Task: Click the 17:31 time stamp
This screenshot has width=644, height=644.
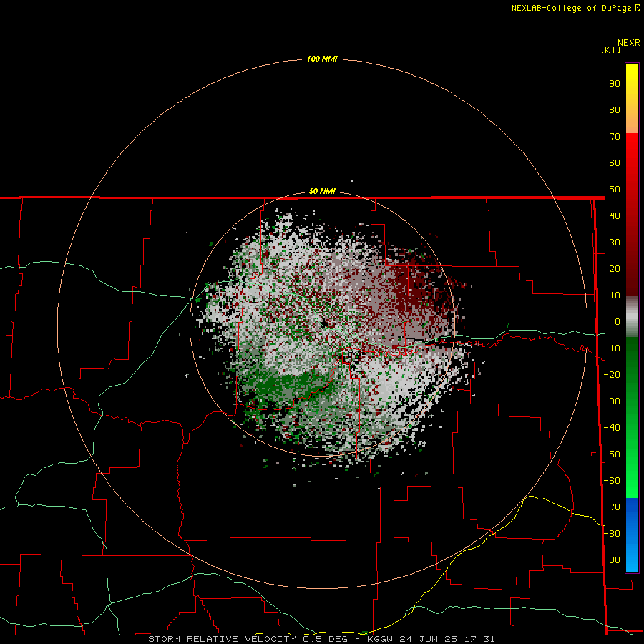Action: coord(479,639)
